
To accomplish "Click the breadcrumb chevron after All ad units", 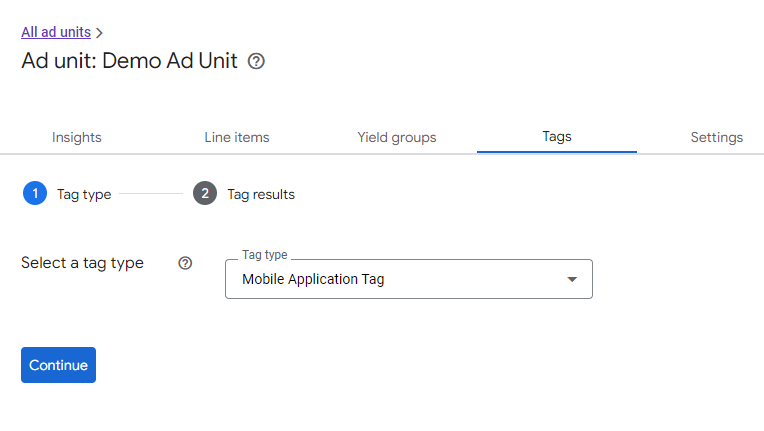I will pos(99,33).
